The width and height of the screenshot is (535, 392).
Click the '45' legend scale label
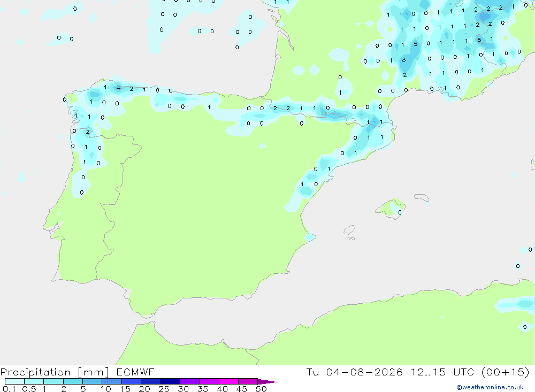(x=242, y=389)
